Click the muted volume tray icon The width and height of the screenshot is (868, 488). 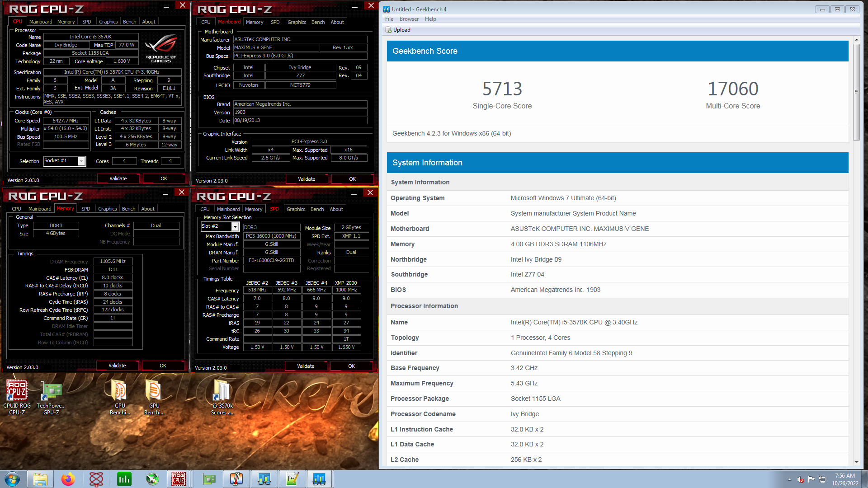[x=801, y=479]
